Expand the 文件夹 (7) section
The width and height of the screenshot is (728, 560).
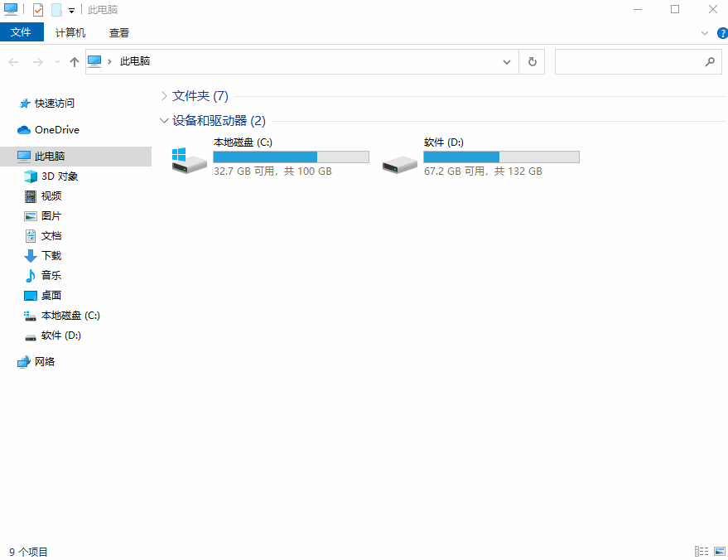[x=164, y=96]
